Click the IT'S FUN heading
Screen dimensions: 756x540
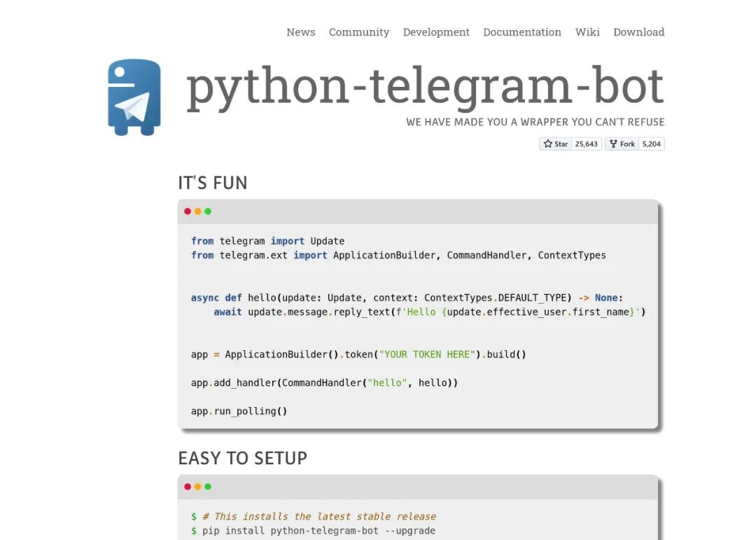click(x=213, y=183)
